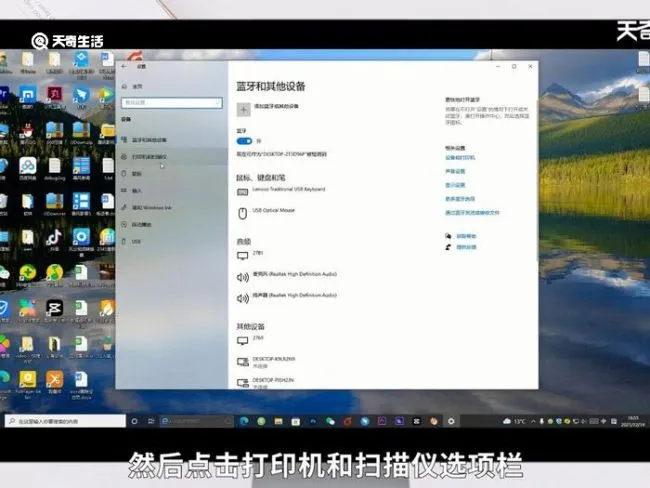The image size is (650, 488).
Task: Open Microsoft Edge from taskbar
Action: tap(244, 421)
